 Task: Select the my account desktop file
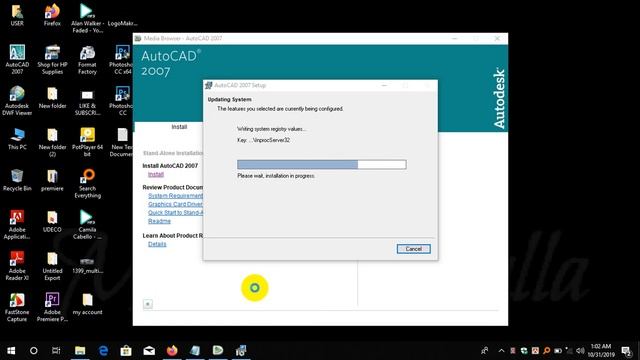pyautogui.click(x=87, y=304)
